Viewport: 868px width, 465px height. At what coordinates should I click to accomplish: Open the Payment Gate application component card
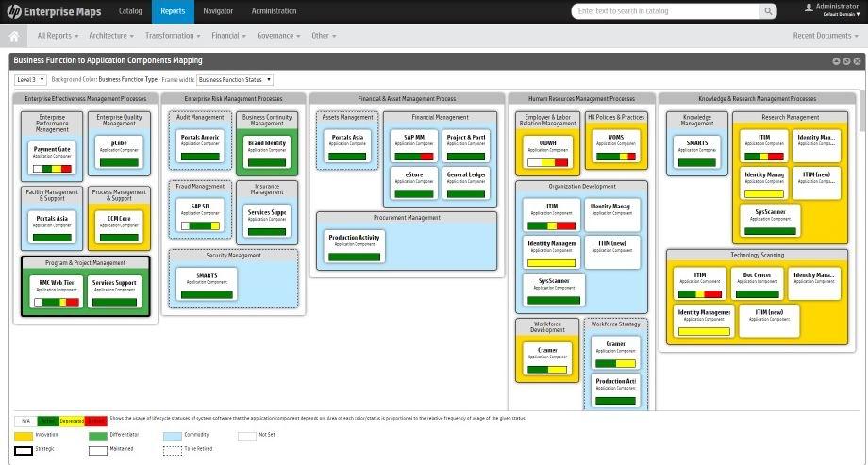[x=52, y=158]
